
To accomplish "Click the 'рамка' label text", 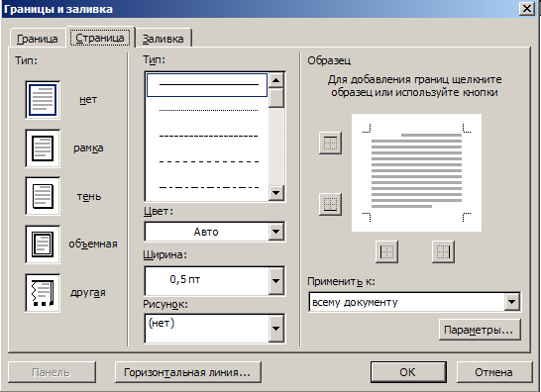I will [x=88, y=148].
